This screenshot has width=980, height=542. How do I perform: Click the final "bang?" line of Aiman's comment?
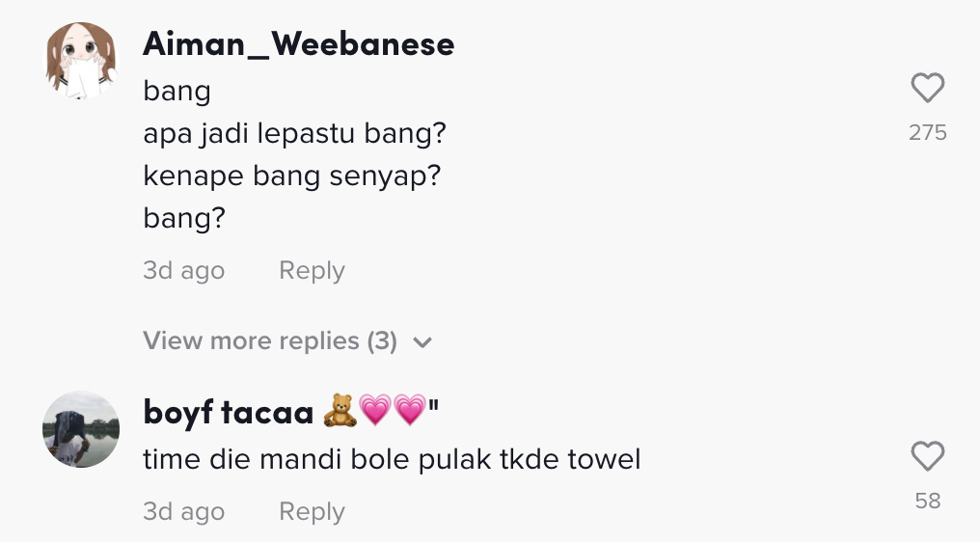183,219
